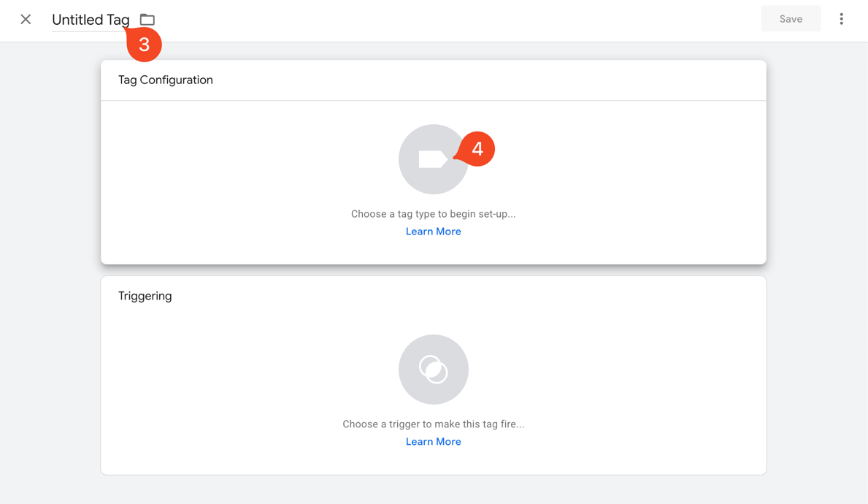Click Choose a tag type prompt text
The image size is (868, 504).
(434, 213)
